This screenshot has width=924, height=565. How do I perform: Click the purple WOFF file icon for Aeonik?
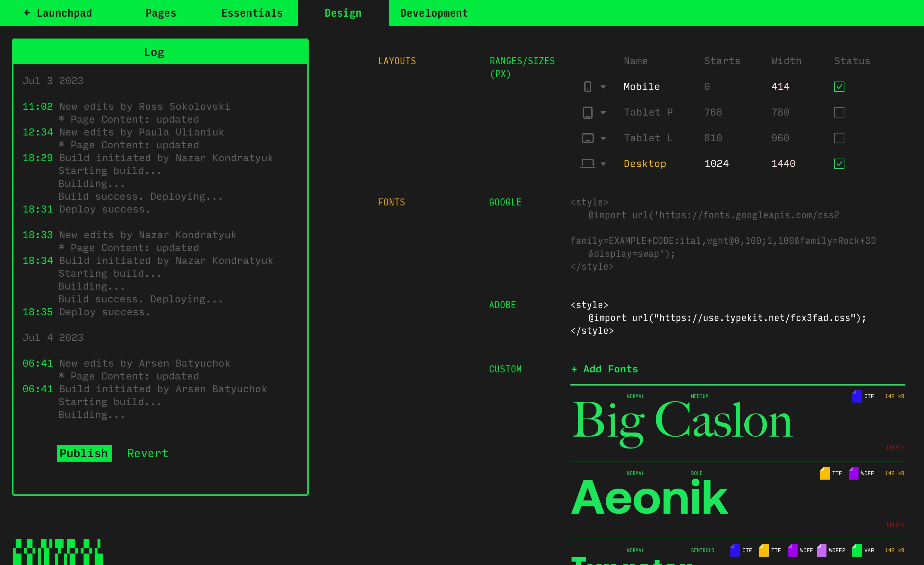click(x=853, y=473)
